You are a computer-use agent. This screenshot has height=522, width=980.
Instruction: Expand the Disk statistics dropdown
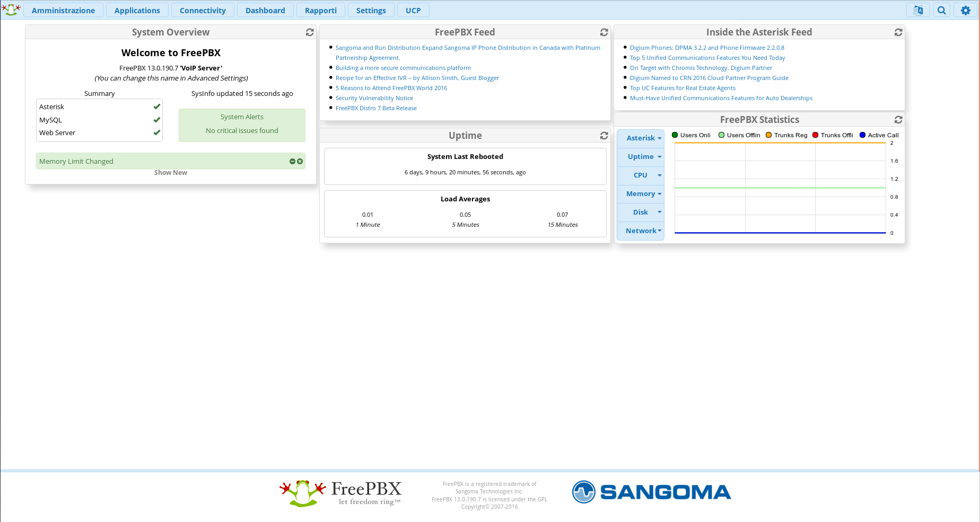coord(641,213)
